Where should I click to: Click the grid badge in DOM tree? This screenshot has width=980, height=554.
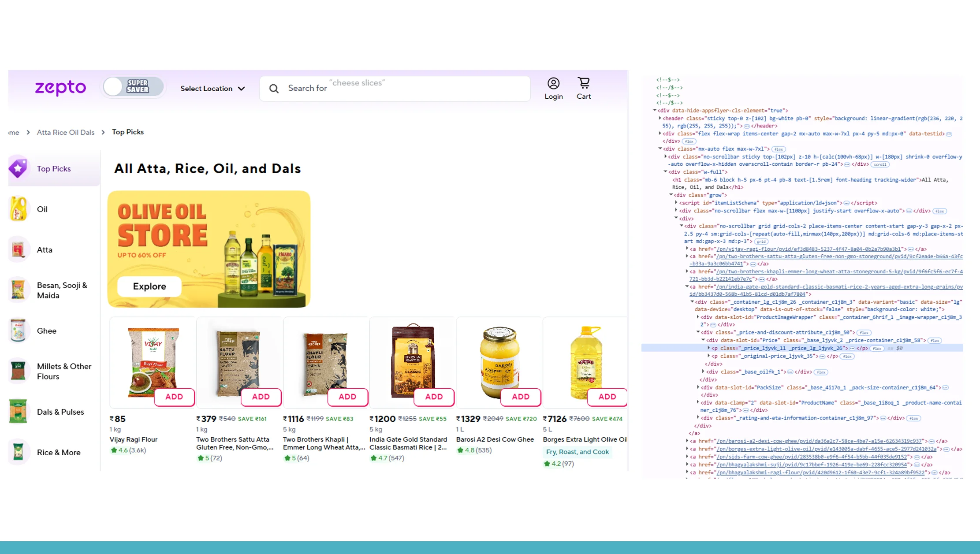click(761, 242)
